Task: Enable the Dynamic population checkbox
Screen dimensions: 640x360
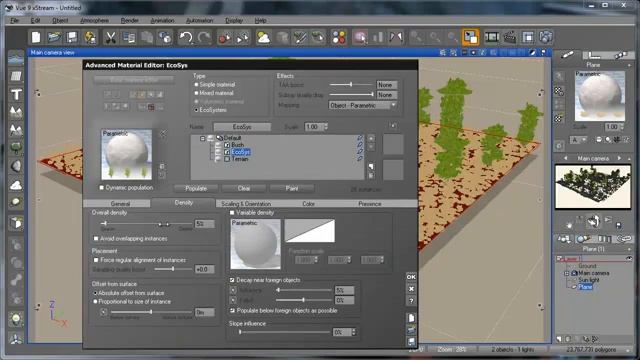Action: point(102,188)
